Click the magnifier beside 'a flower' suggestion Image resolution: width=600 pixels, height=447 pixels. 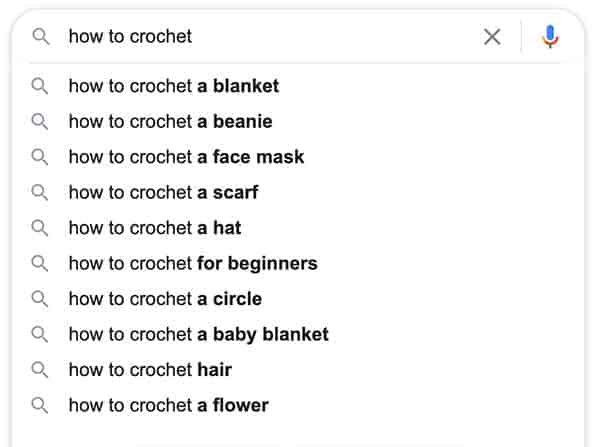tap(39, 405)
